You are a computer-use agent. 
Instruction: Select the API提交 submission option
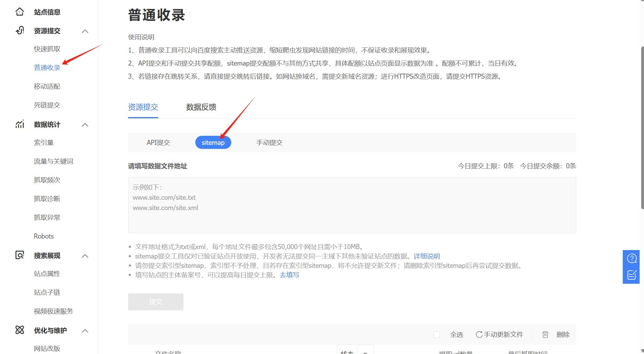click(158, 143)
